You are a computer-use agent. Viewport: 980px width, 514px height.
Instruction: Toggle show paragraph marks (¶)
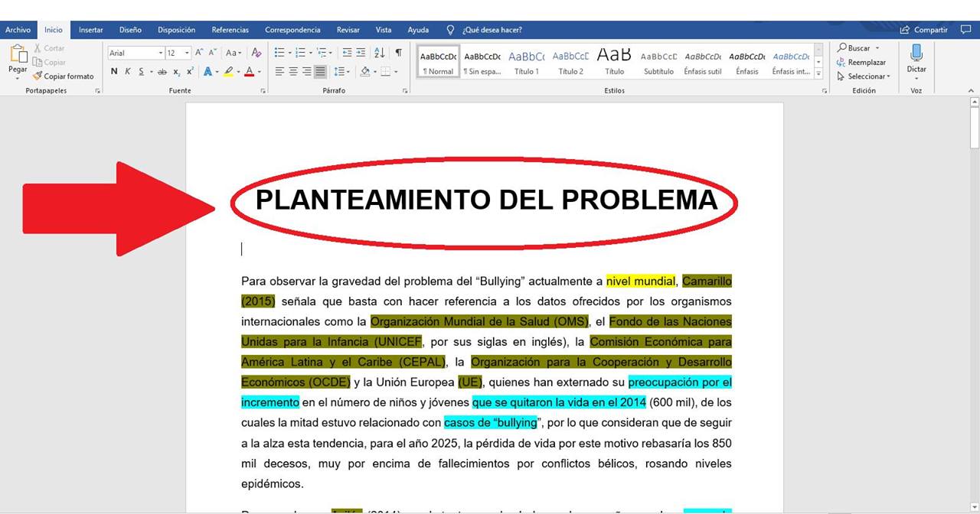point(398,53)
